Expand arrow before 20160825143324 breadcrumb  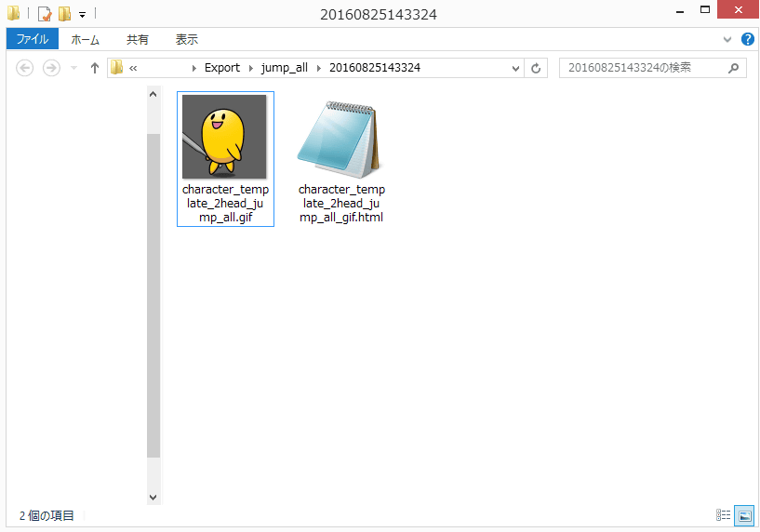click(318, 68)
